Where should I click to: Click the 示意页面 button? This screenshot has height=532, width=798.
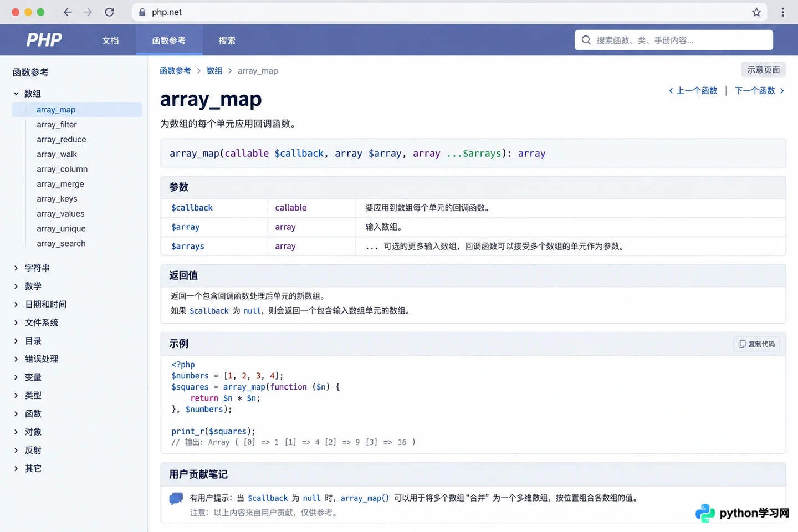tap(763, 70)
